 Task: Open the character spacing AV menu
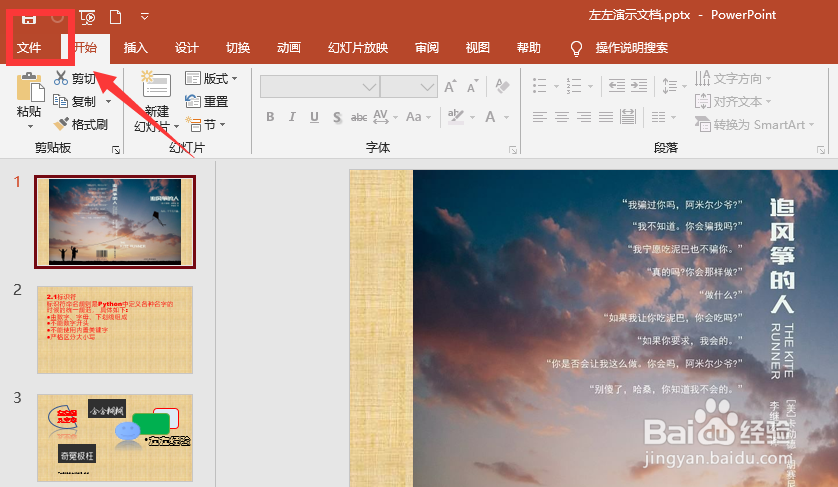pos(385,117)
